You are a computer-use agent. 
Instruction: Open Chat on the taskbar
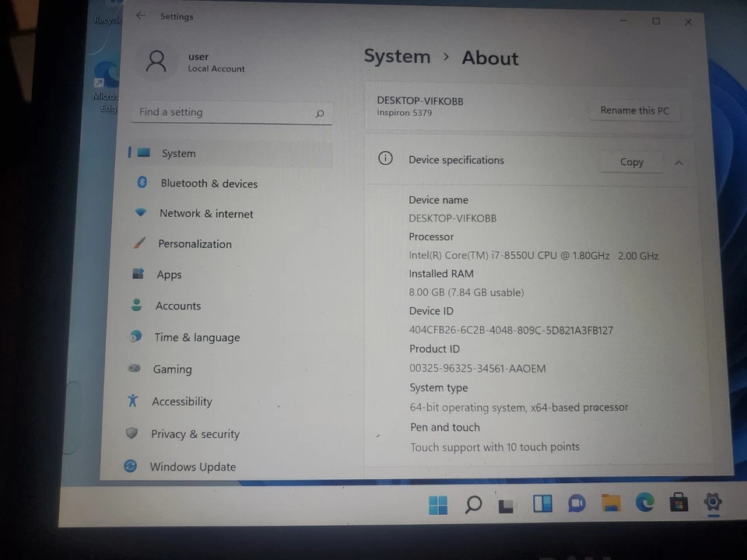click(x=577, y=503)
